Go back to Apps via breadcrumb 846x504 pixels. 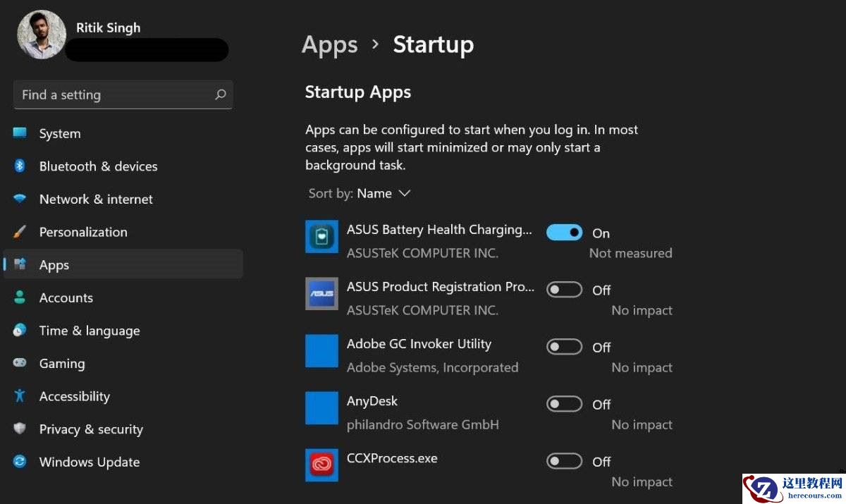pyautogui.click(x=329, y=44)
